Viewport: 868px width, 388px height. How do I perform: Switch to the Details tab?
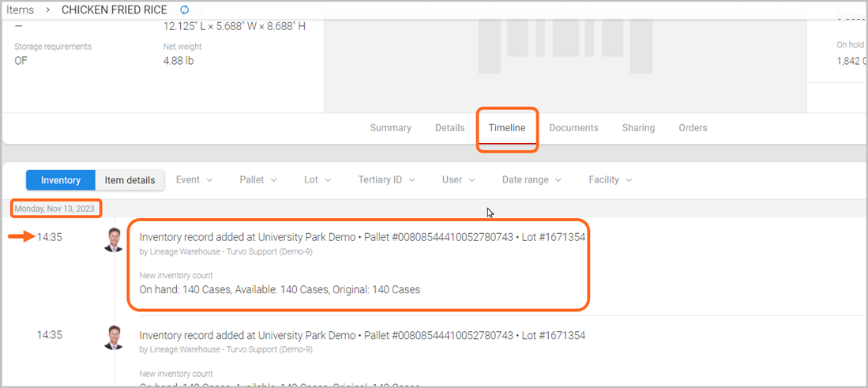[449, 128]
